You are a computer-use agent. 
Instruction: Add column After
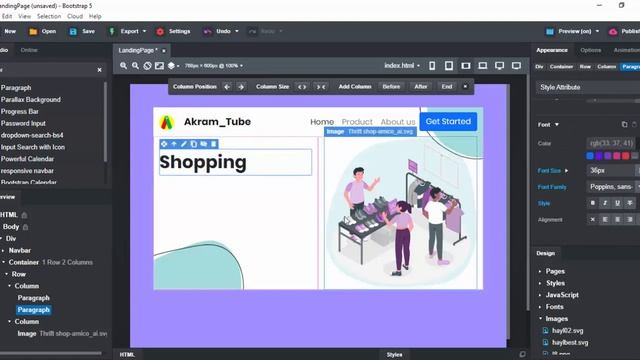tap(420, 87)
